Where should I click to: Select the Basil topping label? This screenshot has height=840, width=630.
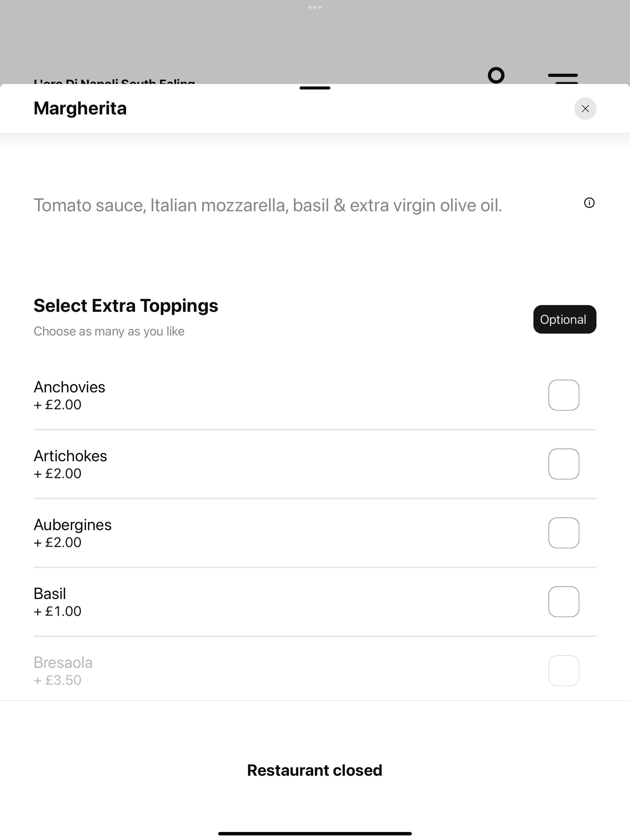coord(50,593)
